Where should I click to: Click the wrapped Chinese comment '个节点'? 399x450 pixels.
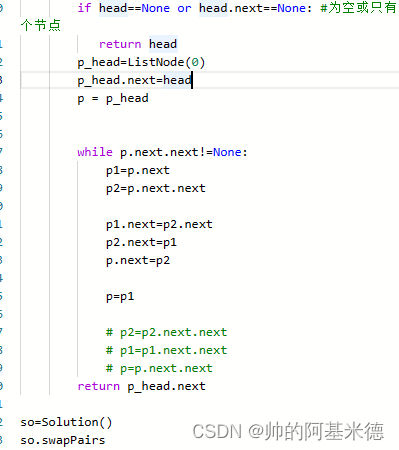pos(41,25)
